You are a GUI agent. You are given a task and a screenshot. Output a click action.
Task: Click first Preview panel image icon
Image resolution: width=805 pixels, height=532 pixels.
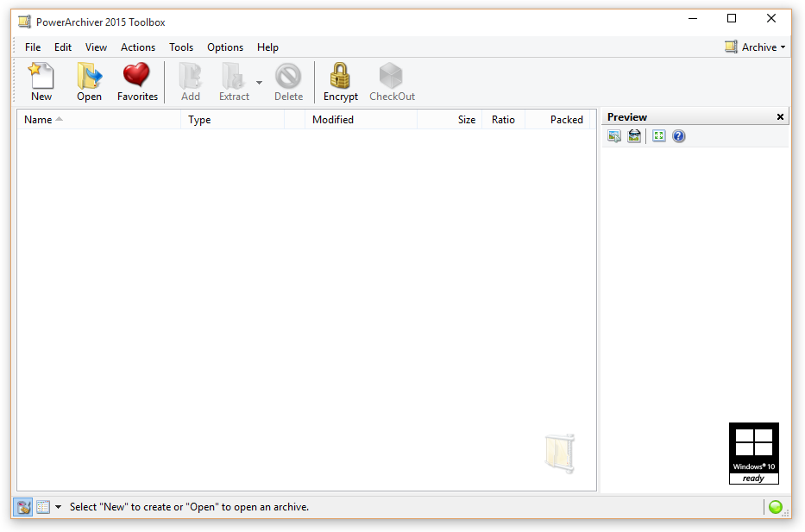click(x=614, y=136)
